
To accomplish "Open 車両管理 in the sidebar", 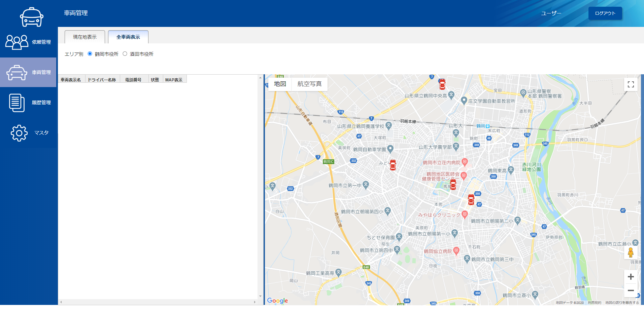I will tap(28, 72).
